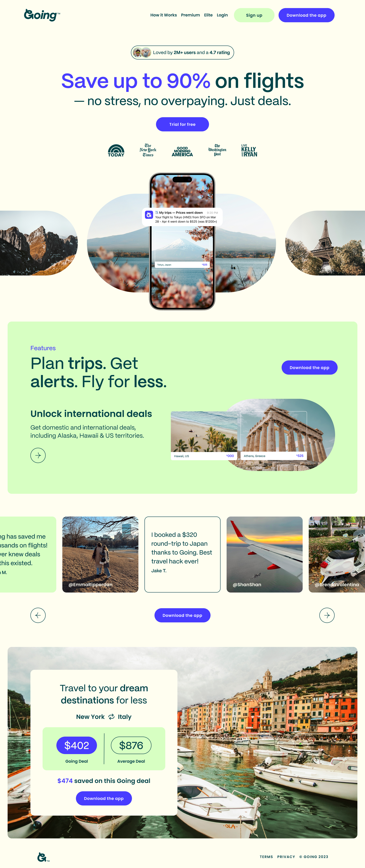Open the How it Works menu item
This screenshot has width=365, height=868.
click(164, 15)
